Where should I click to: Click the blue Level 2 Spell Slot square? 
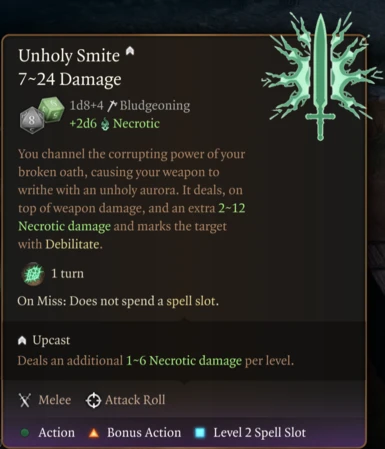coord(200,433)
